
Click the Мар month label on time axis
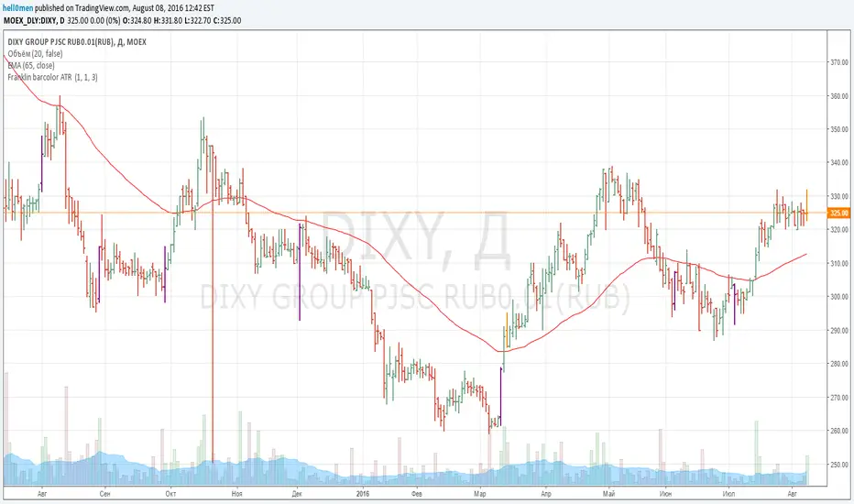(x=480, y=494)
